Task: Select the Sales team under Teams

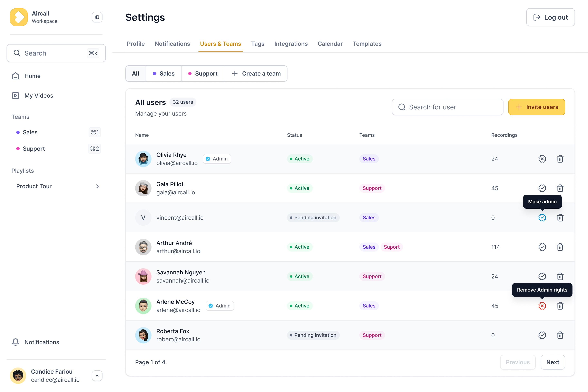Action: (x=30, y=132)
